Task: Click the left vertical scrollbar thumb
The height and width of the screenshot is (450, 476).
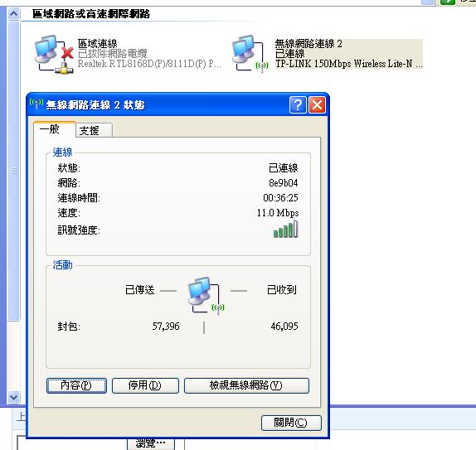Action: [13, 171]
